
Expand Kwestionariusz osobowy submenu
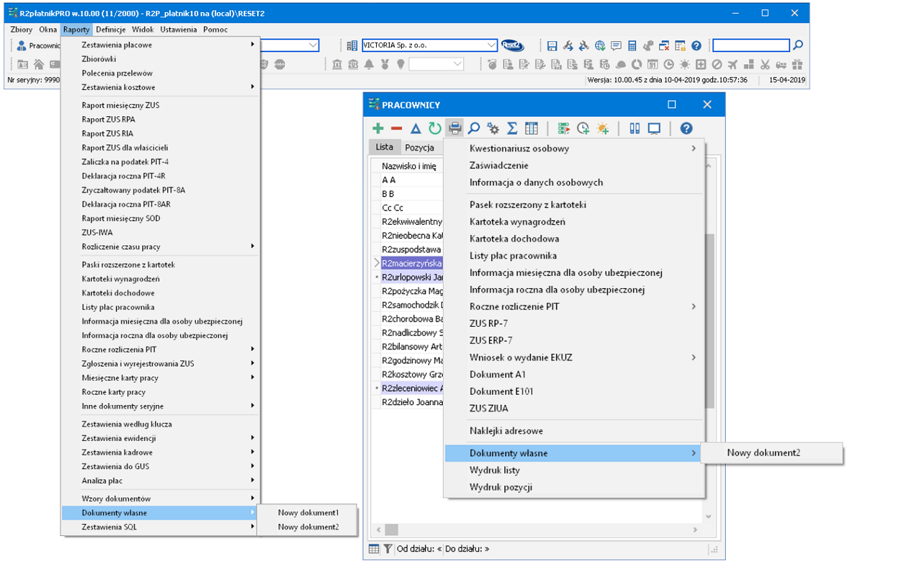(x=574, y=149)
